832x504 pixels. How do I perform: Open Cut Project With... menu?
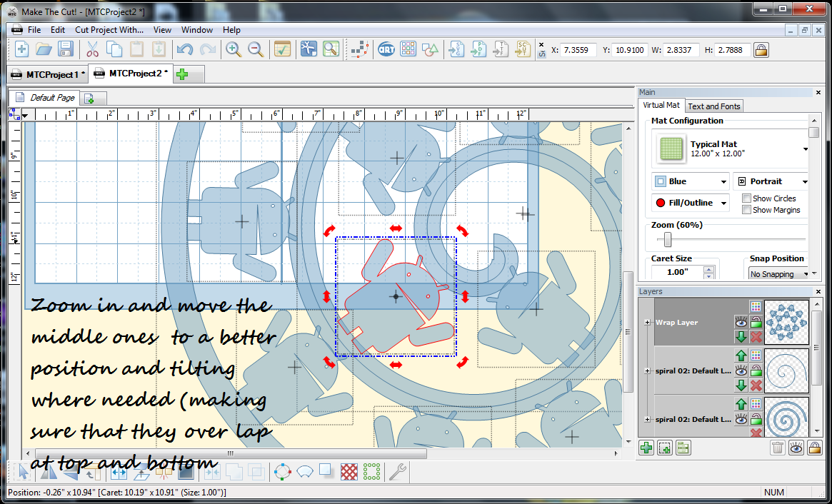tap(109, 30)
